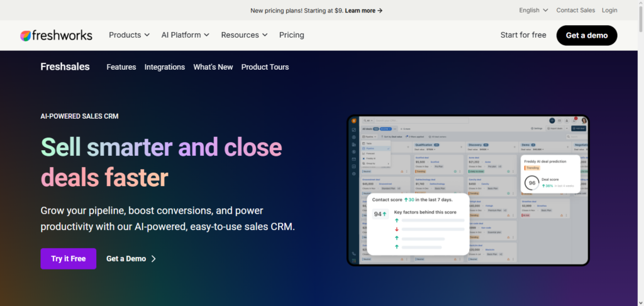Click the red down arrow in key factors
This screenshot has width=644, height=306.
coord(397,229)
